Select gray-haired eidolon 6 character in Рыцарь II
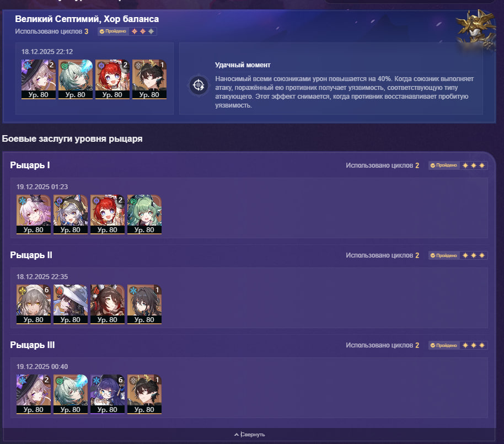 coord(34,304)
